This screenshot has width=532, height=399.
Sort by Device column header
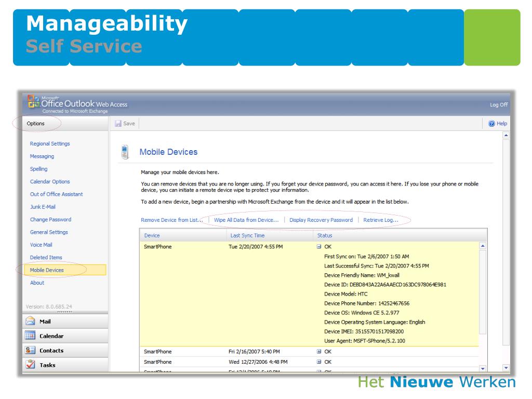183,235
